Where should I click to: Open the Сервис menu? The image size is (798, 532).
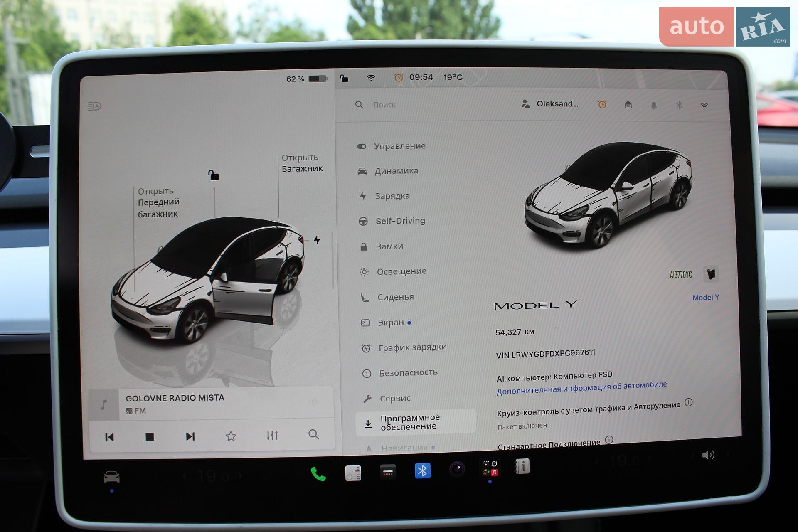coord(387,398)
